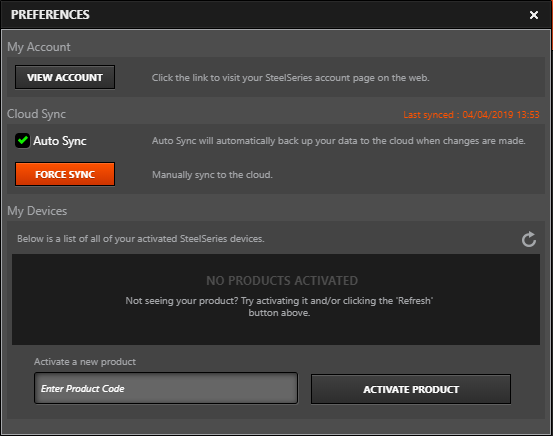Focus the Enter Product Code field

click(x=166, y=388)
